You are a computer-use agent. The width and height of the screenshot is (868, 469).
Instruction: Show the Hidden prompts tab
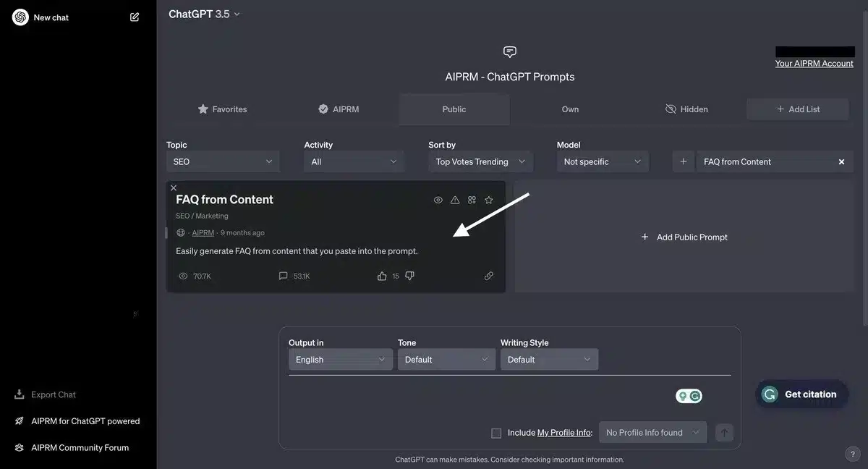click(686, 109)
